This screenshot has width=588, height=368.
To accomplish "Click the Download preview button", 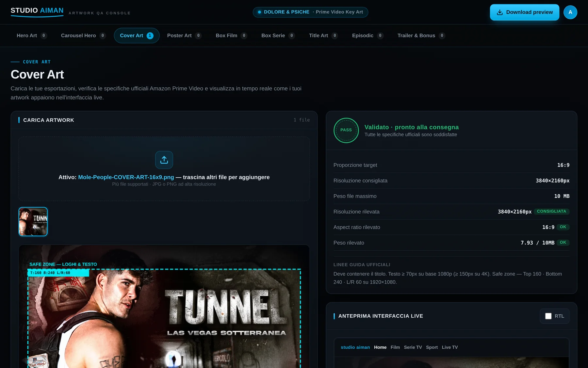I will click(524, 12).
